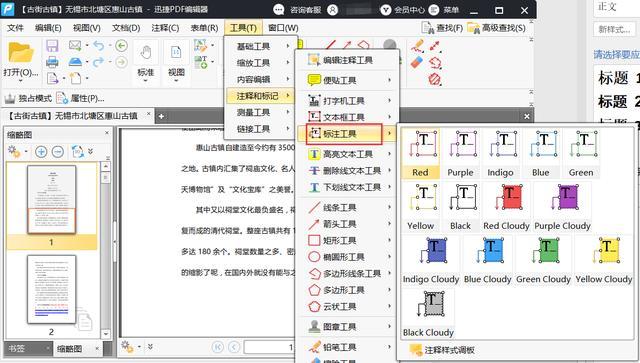Screen dimensions: 640x363
Task: Open 查找(F) search
Action: tap(442, 28)
